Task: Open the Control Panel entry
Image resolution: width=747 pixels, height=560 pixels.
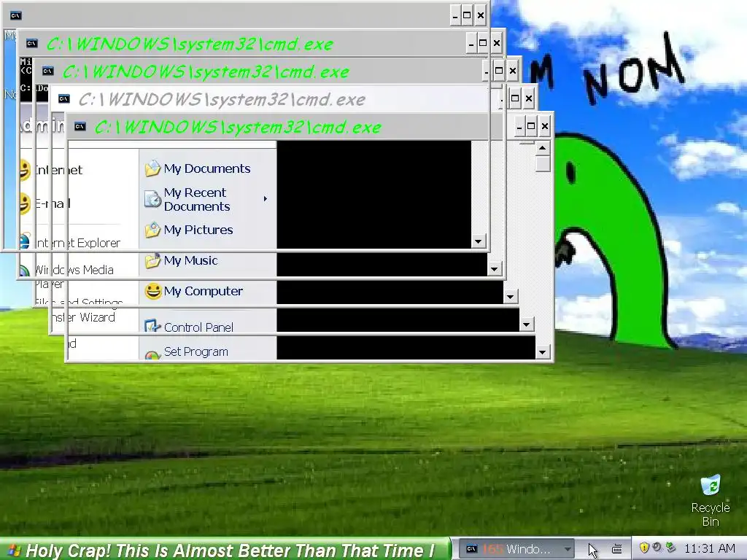Action: (x=189, y=327)
